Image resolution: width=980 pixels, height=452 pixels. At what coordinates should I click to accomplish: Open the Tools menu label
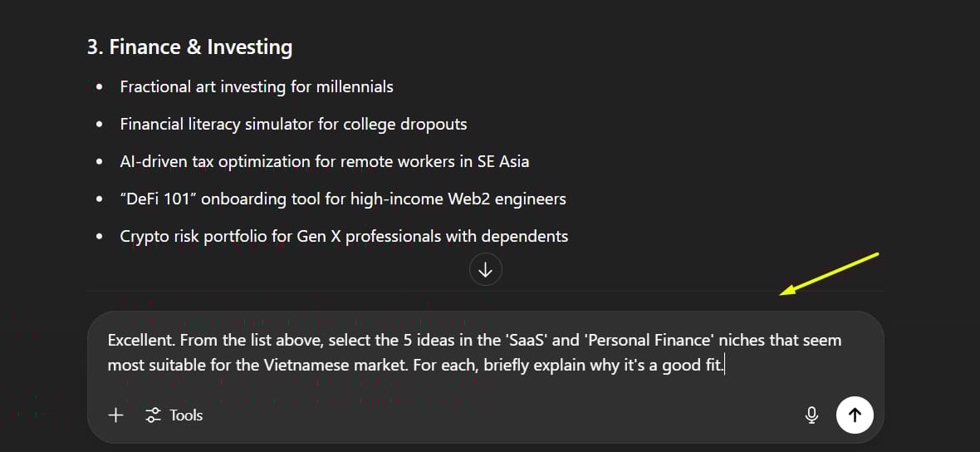click(186, 415)
